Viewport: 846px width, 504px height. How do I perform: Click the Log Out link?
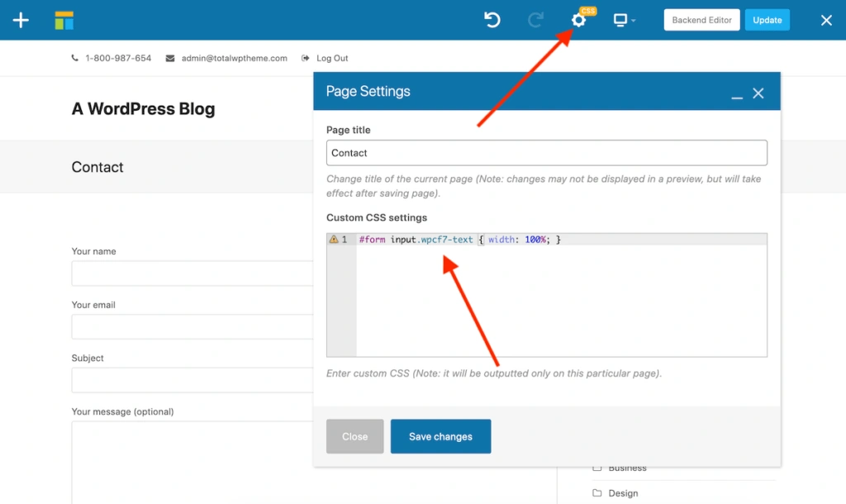coord(332,59)
